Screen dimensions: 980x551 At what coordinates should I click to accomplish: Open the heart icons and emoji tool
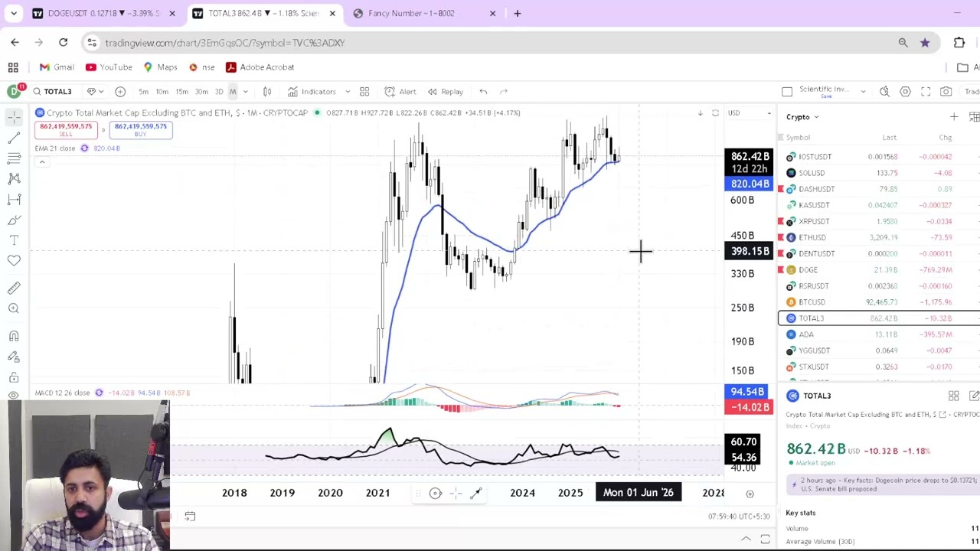tap(14, 261)
